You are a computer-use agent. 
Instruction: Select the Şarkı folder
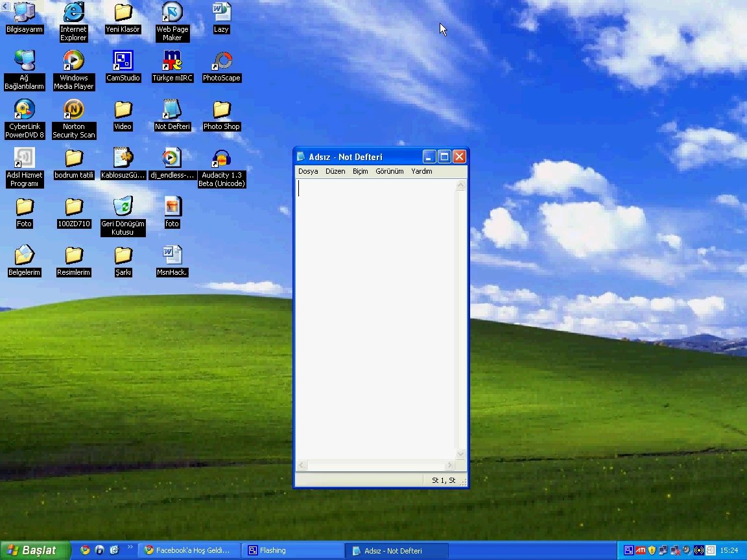123,261
